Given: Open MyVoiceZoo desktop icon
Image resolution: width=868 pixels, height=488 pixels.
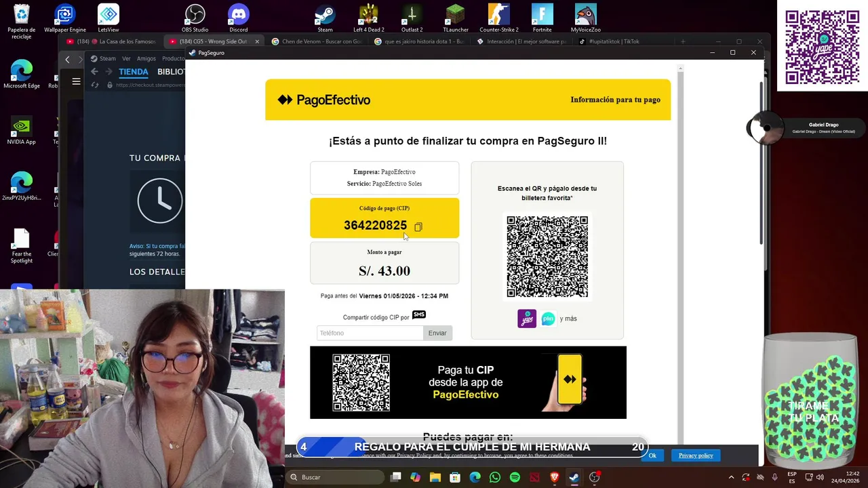Looking at the screenshot, I should pyautogui.click(x=586, y=19).
